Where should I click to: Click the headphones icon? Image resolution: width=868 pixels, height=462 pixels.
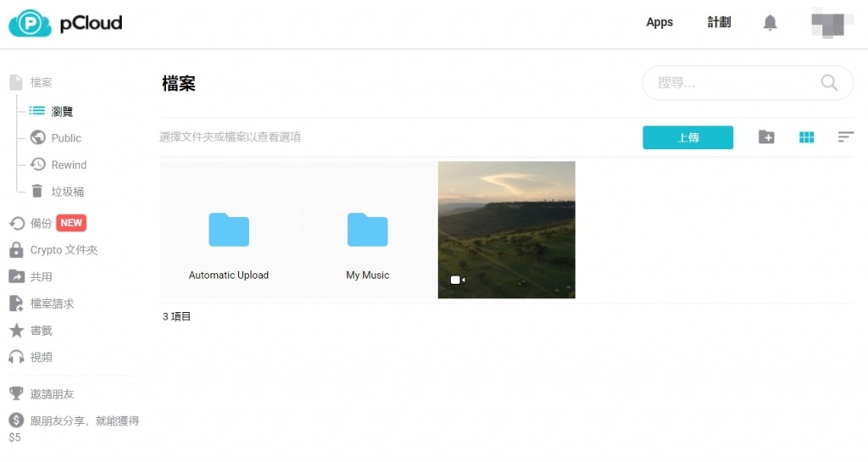(17, 357)
